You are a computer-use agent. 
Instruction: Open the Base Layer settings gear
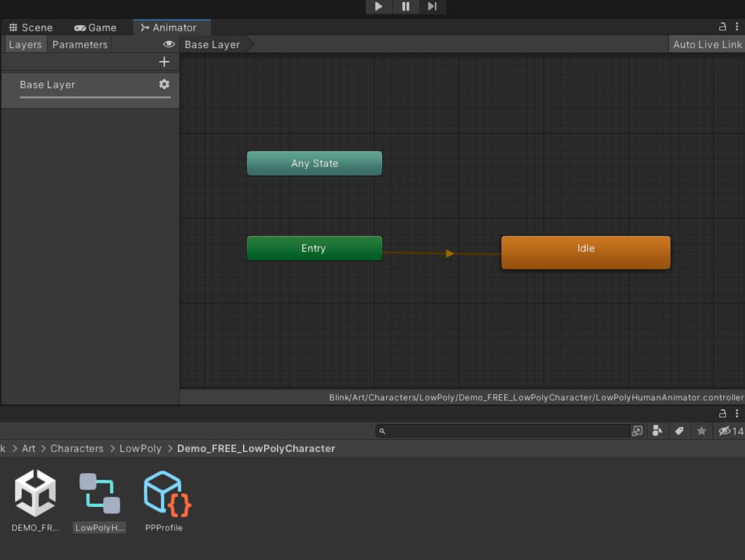(164, 84)
